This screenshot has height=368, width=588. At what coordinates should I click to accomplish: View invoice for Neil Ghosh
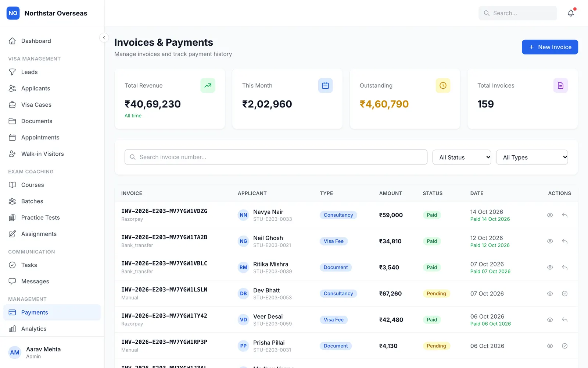(550, 241)
